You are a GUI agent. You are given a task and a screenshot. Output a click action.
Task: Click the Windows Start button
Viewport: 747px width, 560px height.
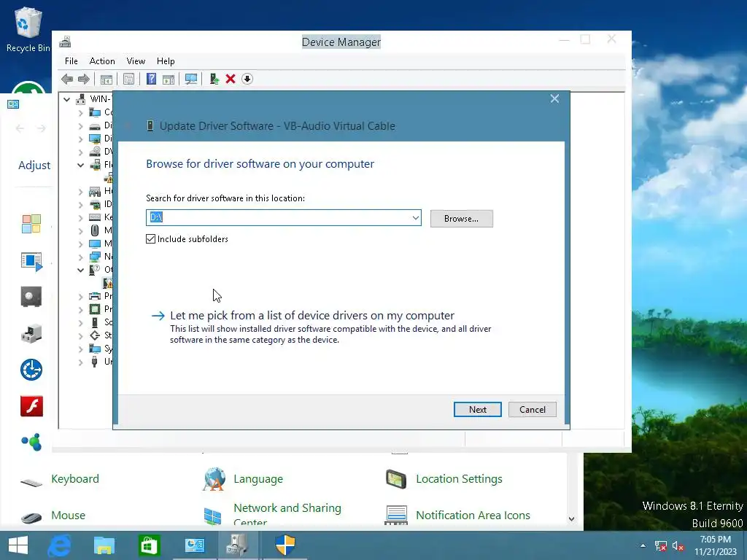coord(18,545)
